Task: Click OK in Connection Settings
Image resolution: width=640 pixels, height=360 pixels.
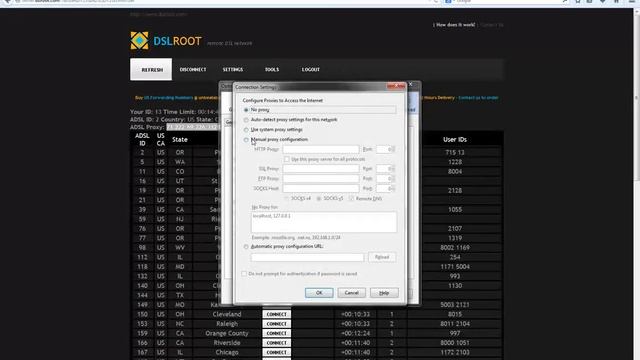Action: coord(319,293)
